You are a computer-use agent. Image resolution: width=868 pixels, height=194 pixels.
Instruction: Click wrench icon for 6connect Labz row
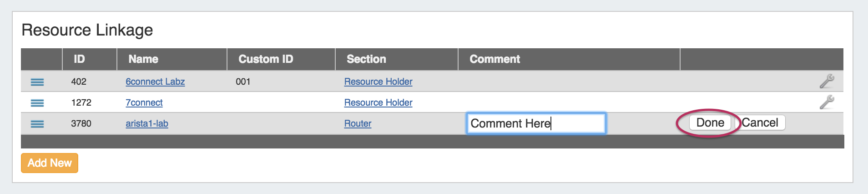click(827, 82)
